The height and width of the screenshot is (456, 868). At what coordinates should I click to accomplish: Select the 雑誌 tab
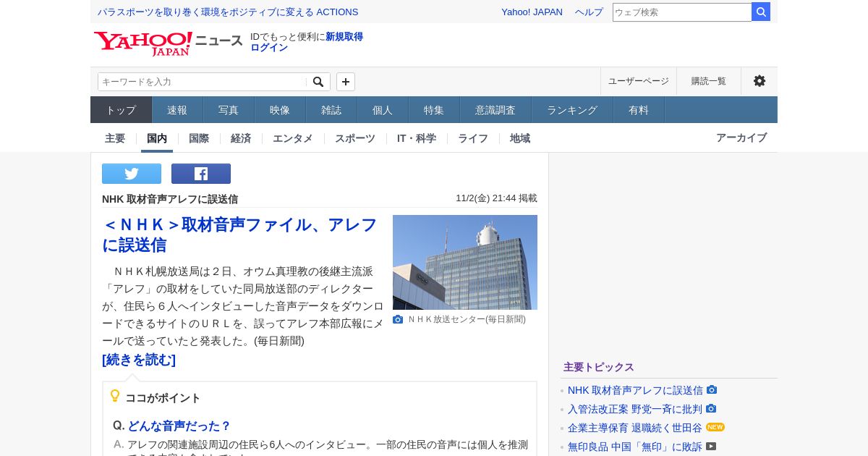tap(331, 110)
